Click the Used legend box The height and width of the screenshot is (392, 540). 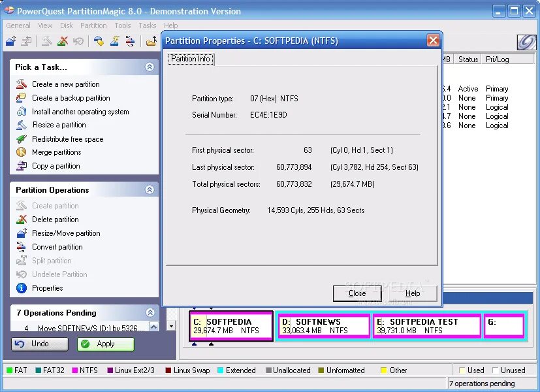tap(462, 370)
